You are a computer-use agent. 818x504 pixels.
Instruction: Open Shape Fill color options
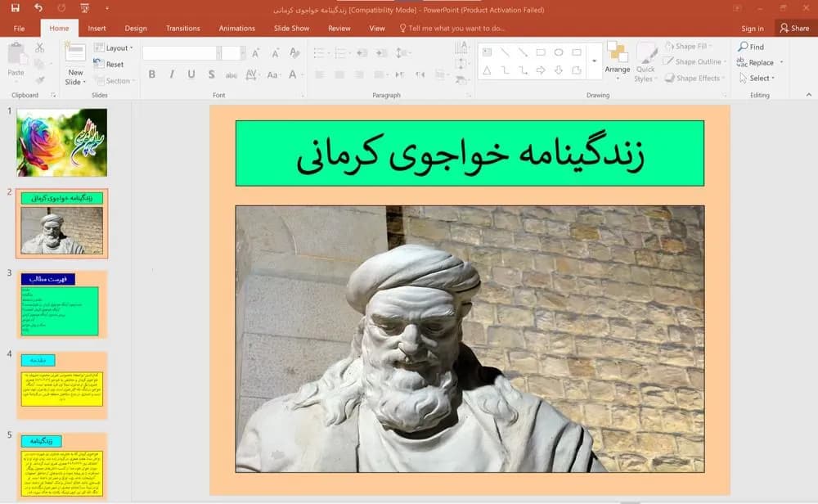click(x=688, y=46)
